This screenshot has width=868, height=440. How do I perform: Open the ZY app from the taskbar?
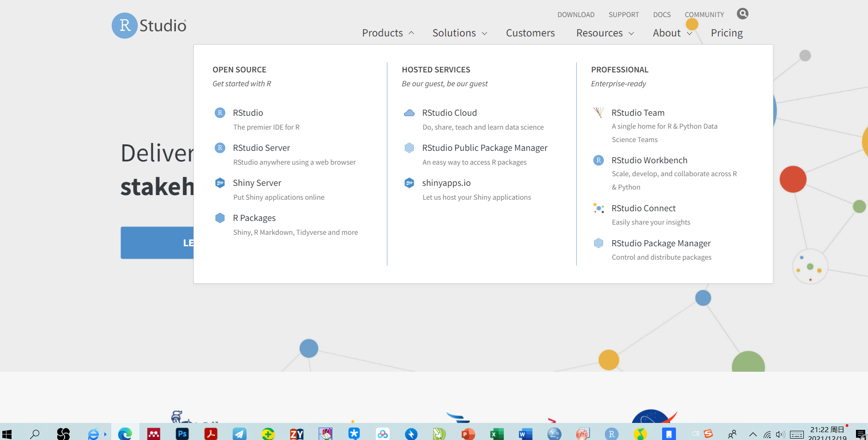(297, 434)
